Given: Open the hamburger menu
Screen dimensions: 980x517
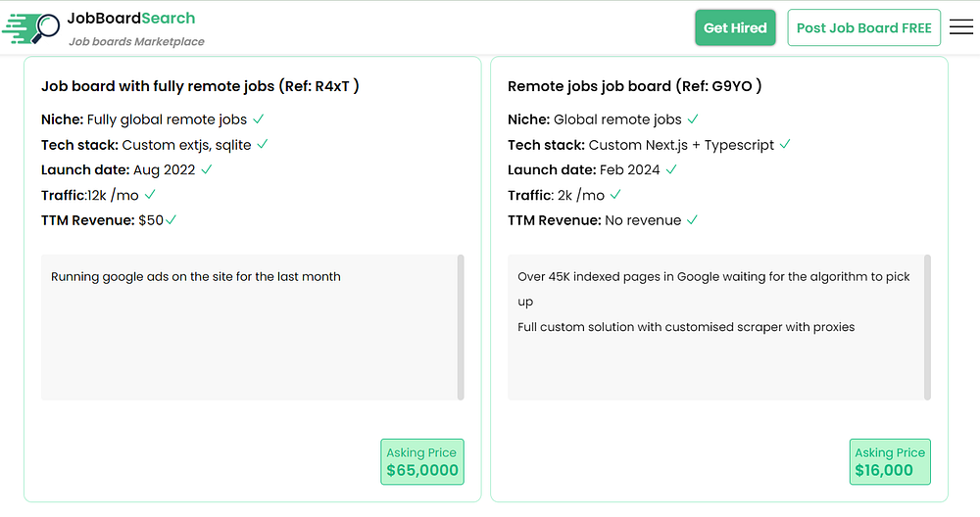Looking at the screenshot, I should [961, 27].
